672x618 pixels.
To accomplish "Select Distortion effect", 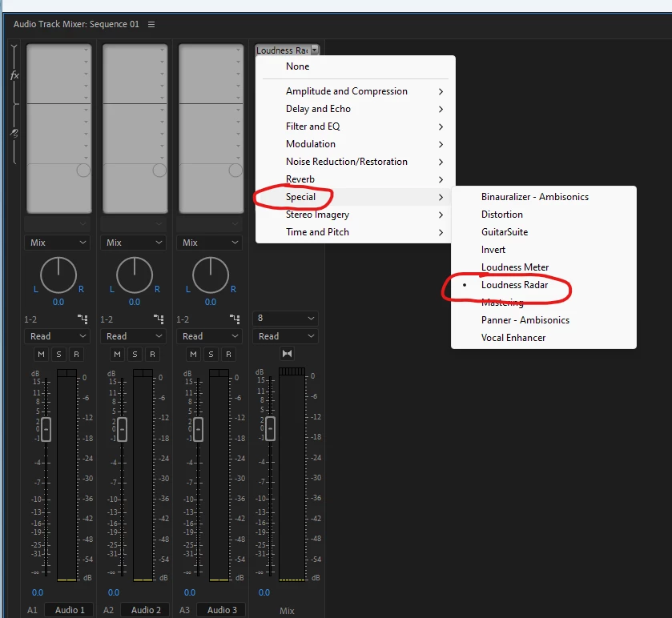I will 543,215.
